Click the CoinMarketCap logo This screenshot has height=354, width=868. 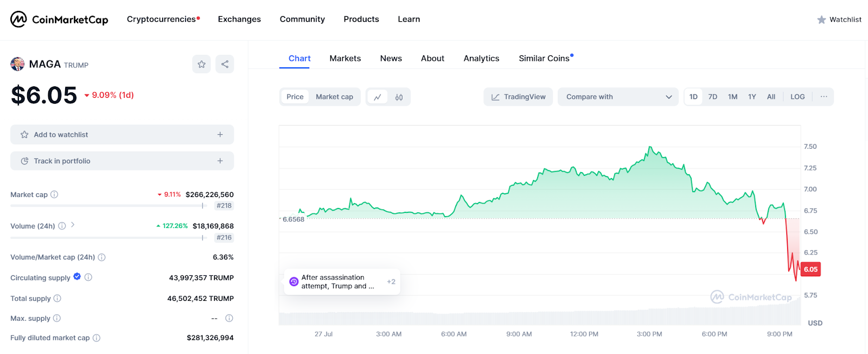coord(59,20)
